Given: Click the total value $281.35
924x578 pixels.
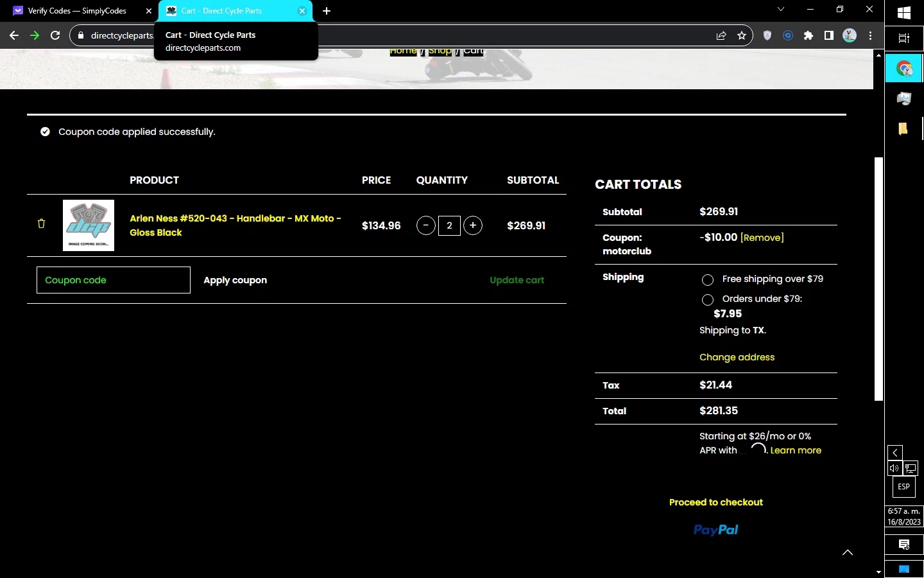Looking at the screenshot, I should point(719,411).
